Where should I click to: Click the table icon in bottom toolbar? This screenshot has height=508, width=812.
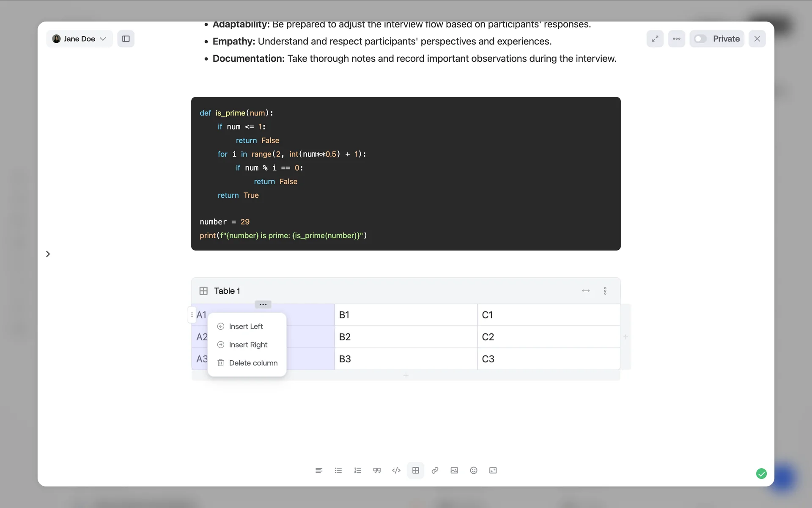point(416,470)
